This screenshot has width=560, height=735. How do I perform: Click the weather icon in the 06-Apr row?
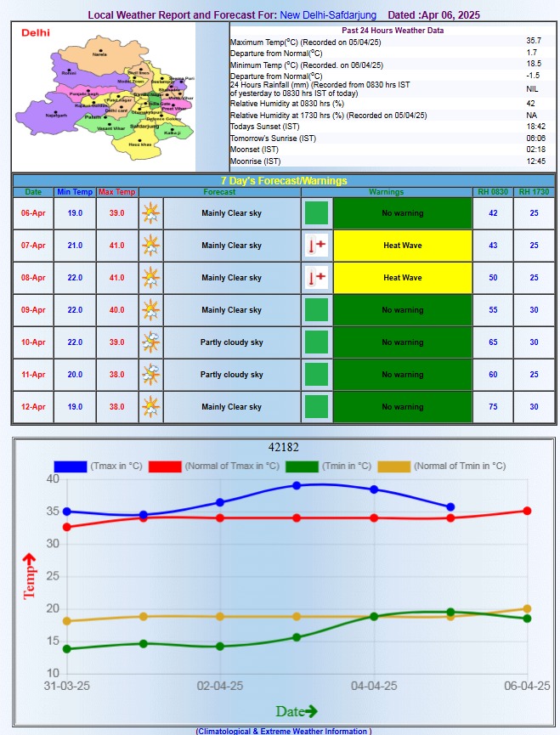pyautogui.click(x=151, y=213)
